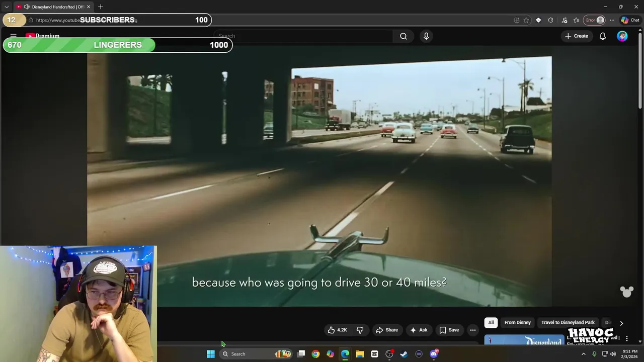Start voice search with microphone icon
Viewport: 644px width, 362px height.
click(426, 36)
